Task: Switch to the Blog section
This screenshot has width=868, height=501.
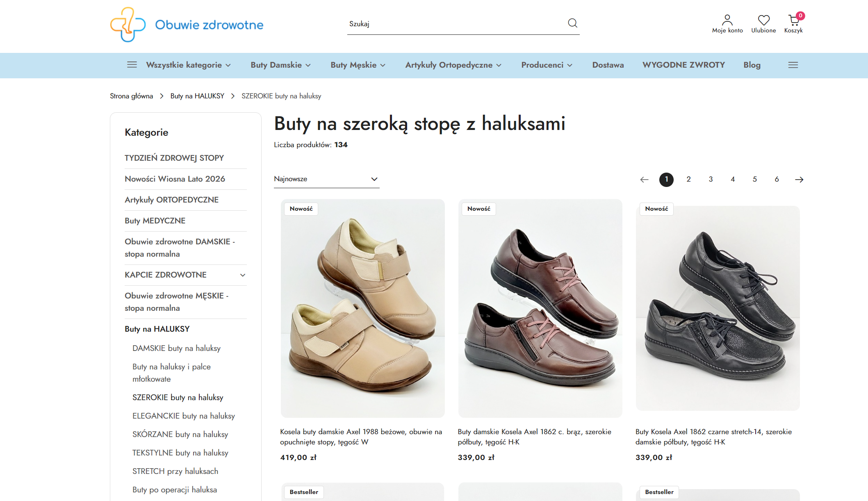Action: point(752,65)
